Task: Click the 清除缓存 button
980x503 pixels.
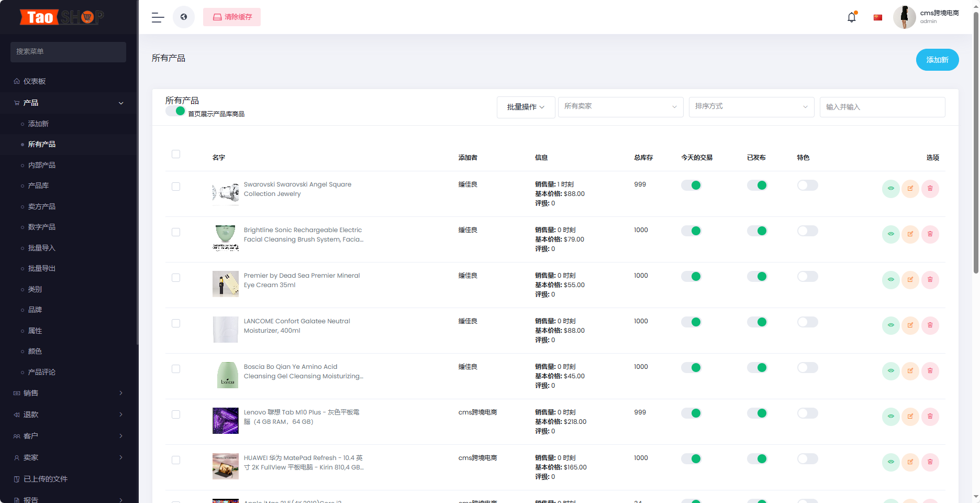Action: [232, 17]
